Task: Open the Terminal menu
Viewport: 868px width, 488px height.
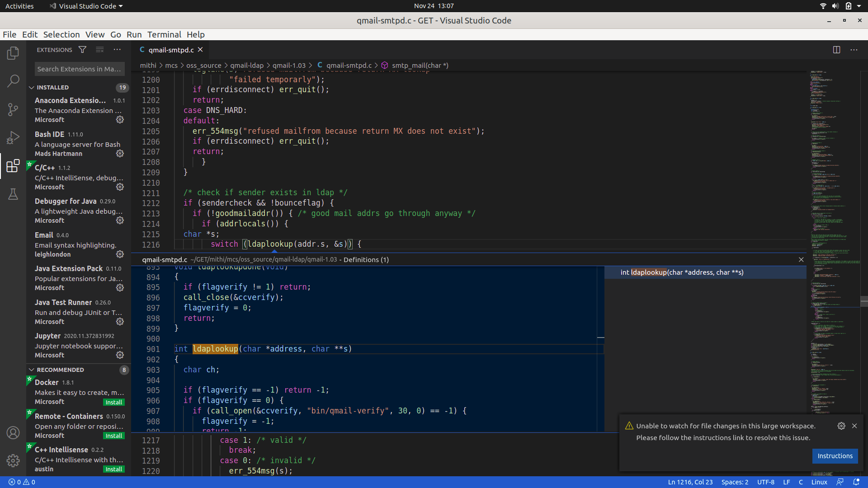Action: pos(164,34)
